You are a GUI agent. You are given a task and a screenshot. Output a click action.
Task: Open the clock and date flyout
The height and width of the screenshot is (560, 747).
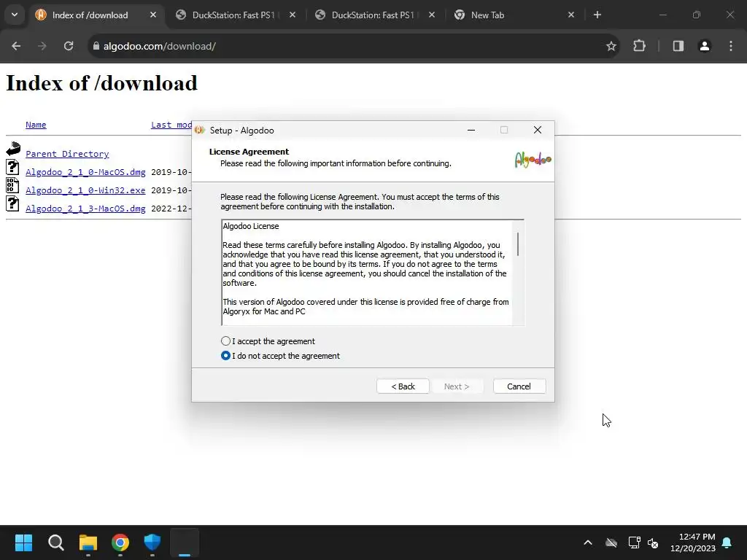693,542
